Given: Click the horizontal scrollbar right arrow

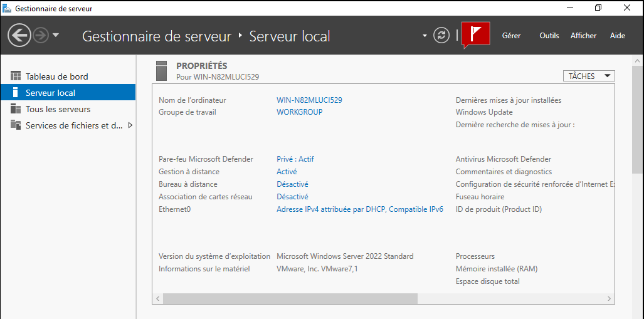Looking at the screenshot, I should 610,298.
